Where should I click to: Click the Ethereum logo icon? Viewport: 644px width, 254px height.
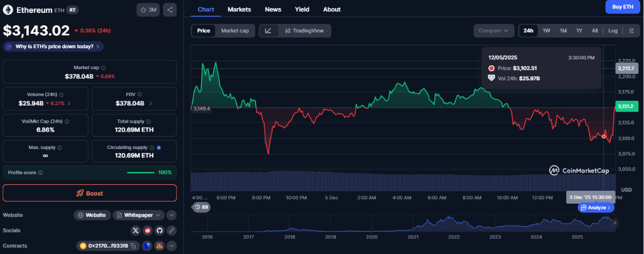8,10
